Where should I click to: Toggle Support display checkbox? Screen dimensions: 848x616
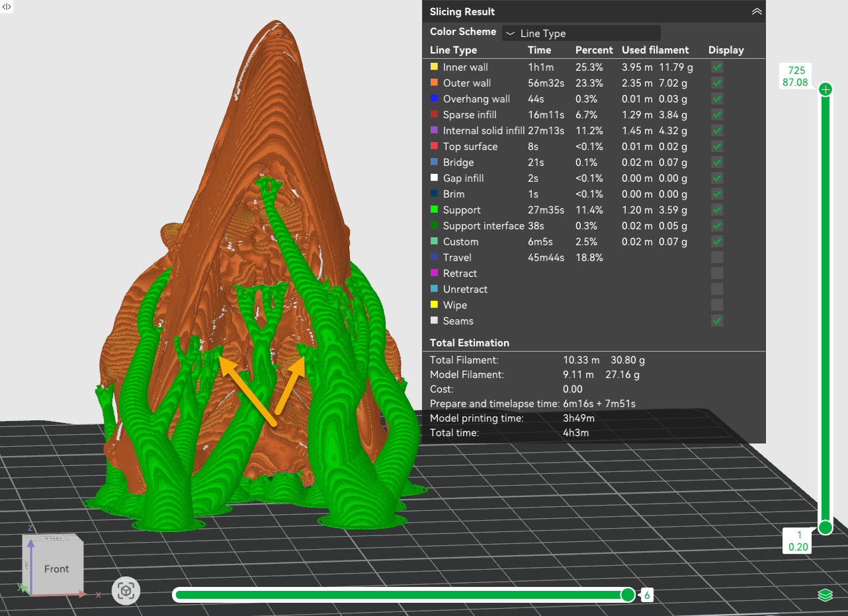click(x=717, y=210)
